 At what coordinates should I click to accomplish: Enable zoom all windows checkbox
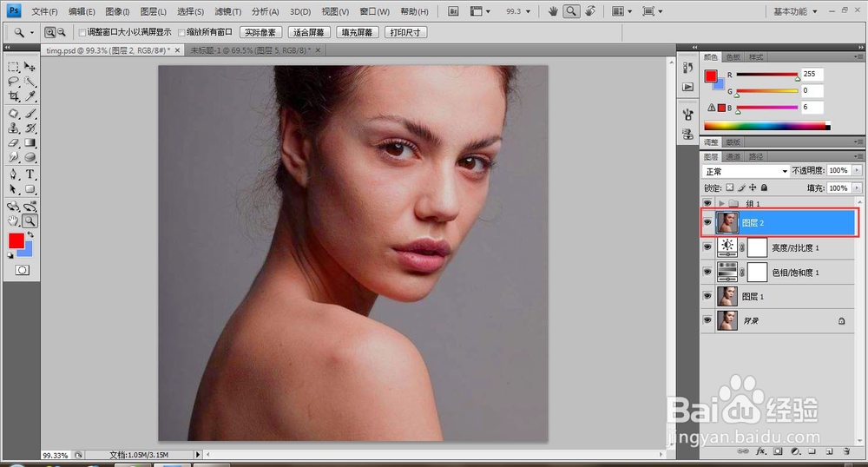[181, 33]
